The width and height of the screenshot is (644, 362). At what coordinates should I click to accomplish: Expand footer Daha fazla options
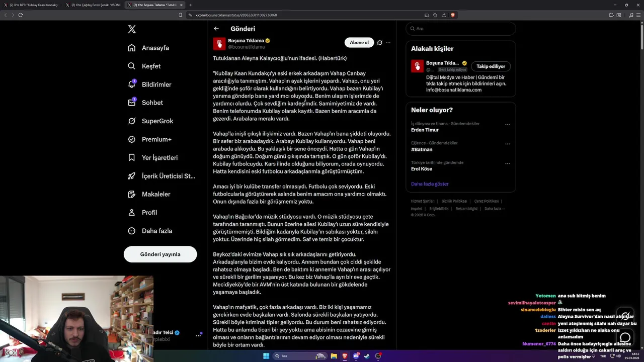(x=495, y=209)
